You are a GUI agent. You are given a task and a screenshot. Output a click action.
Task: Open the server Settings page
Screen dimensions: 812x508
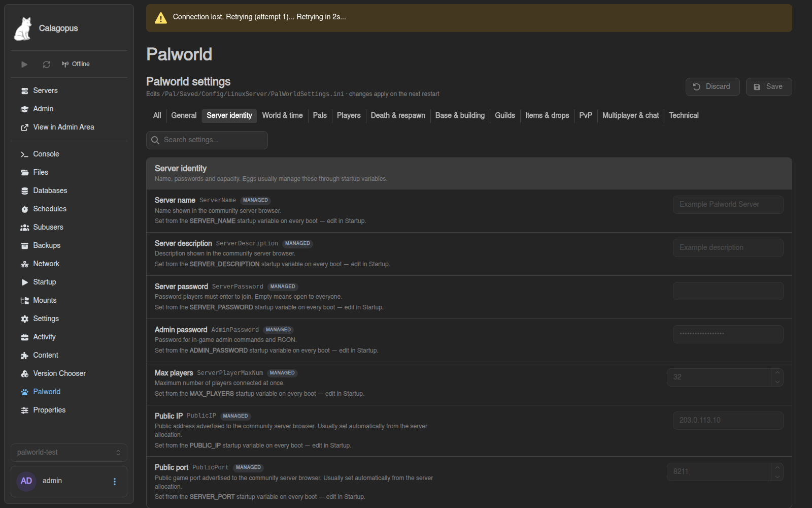(x=69, y=319)
